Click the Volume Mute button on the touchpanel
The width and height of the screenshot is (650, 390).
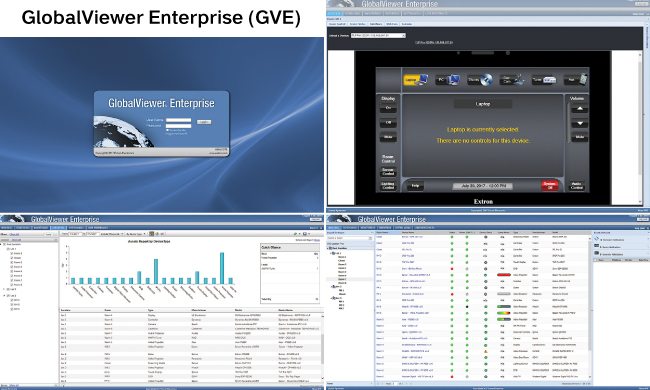[580, 137]
